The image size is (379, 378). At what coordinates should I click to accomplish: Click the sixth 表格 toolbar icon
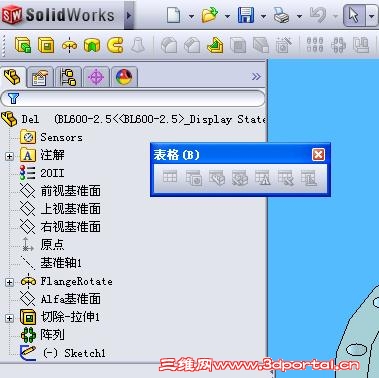(286, 177)
